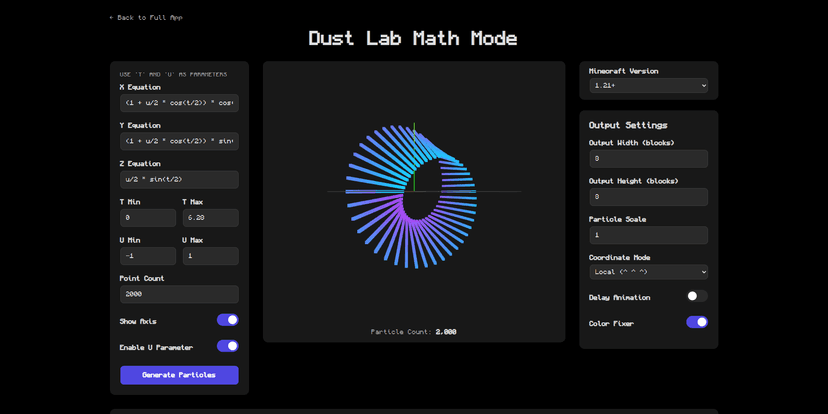This screenshot has width=828, height=414.
Task: Select the Z Equation text box
Action: point(179,179)
